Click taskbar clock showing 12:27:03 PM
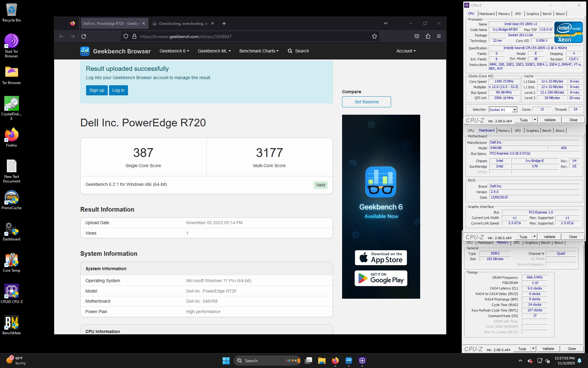This screenshot has width=588, height=368. 564,361
